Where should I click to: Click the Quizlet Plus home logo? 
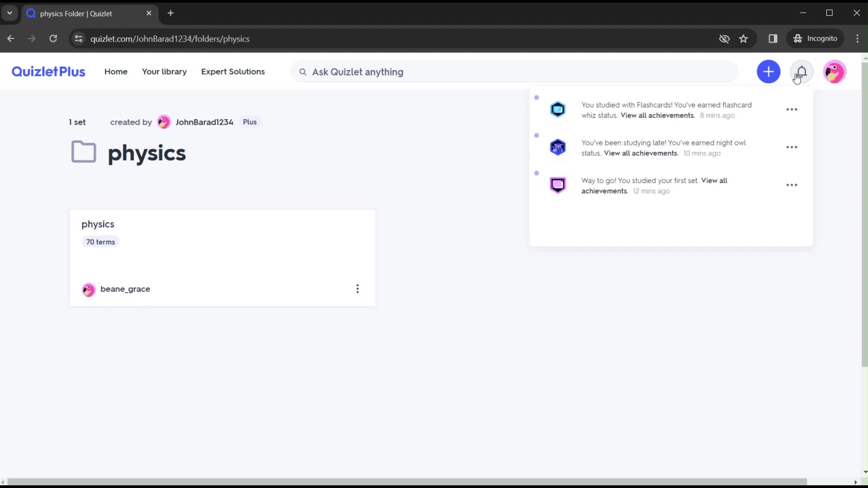coord(47,71)
